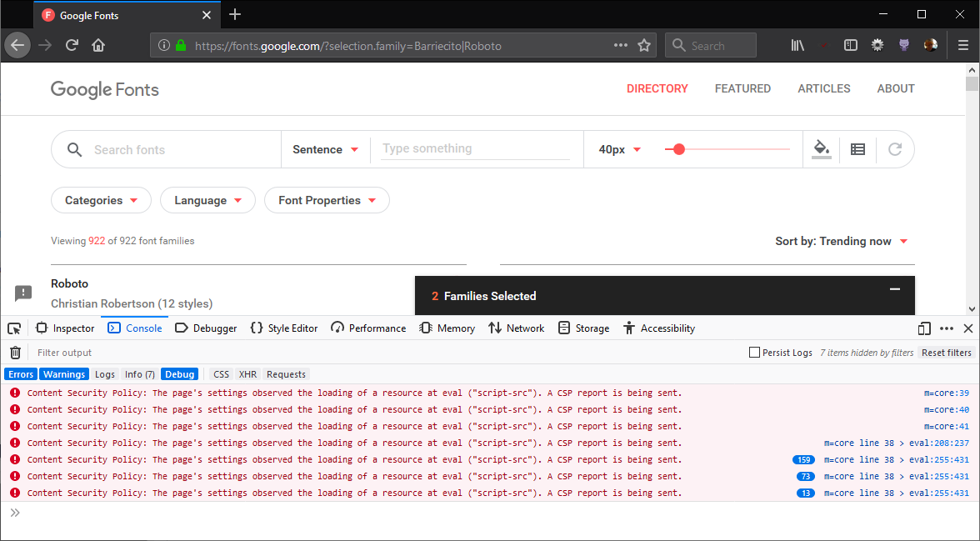Toggle Debug filter in console
This screenshot has height=541, width=980.
[x=180, y=373]
